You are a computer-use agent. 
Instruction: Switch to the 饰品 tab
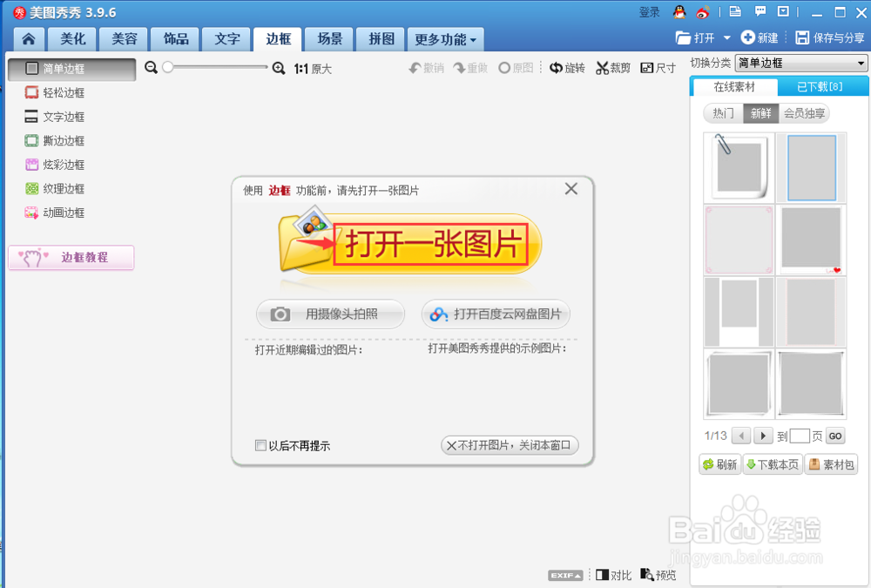pos(176,39)
